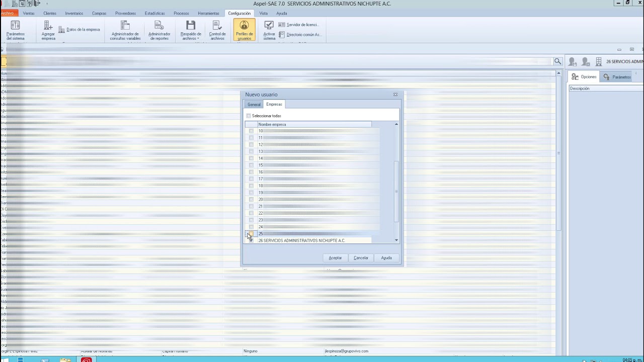Image resolution: width=644 pixels, height=362 pixels.
Task: Check the checkbox for company 22
Action: (251, 213)
